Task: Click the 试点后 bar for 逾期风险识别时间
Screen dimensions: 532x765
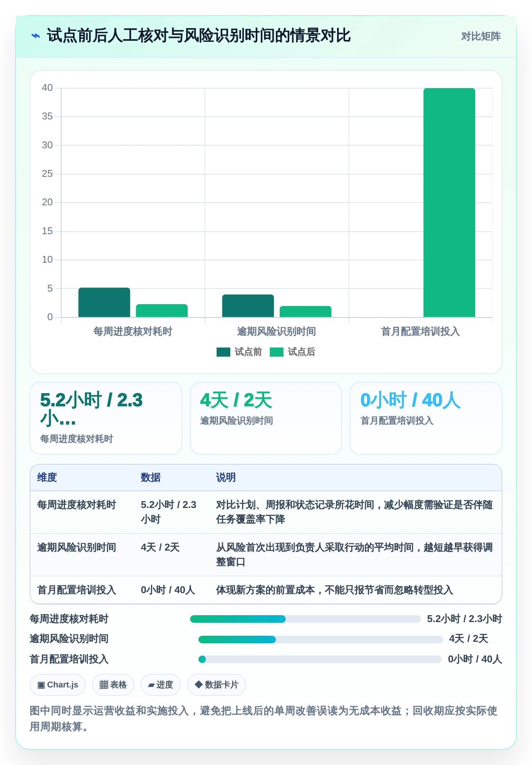Action: click(306, 311)
